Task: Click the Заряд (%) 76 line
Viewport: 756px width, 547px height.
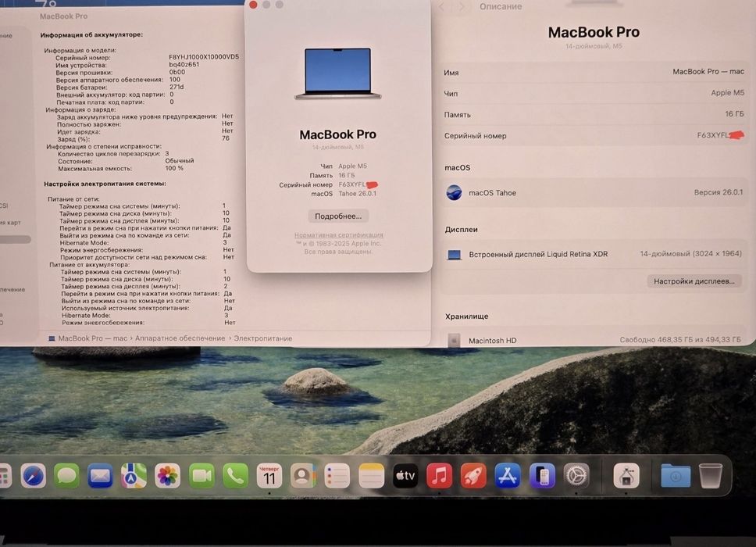Action: coord(143,139)
